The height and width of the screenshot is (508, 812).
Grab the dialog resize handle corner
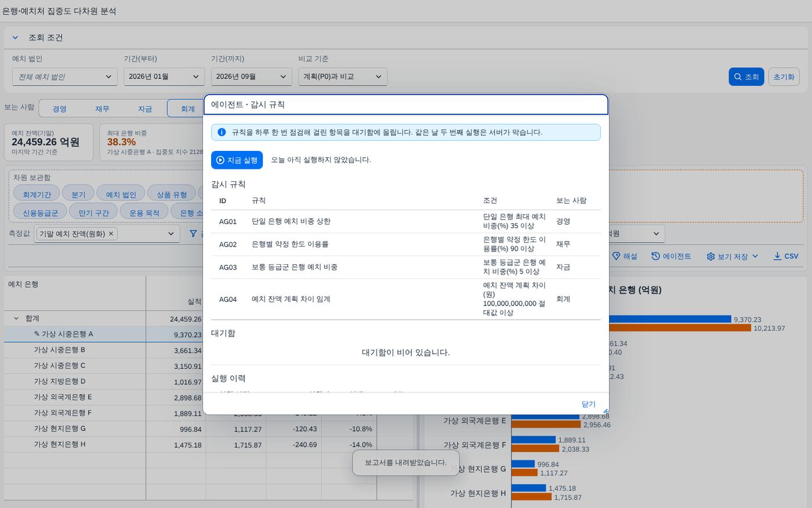(605, 410)
